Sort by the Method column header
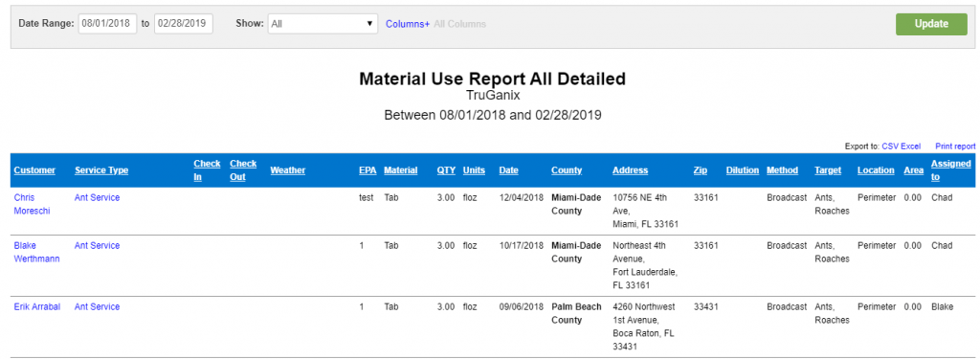The width and height of the screenshot is (980, 360). point(783,170)
